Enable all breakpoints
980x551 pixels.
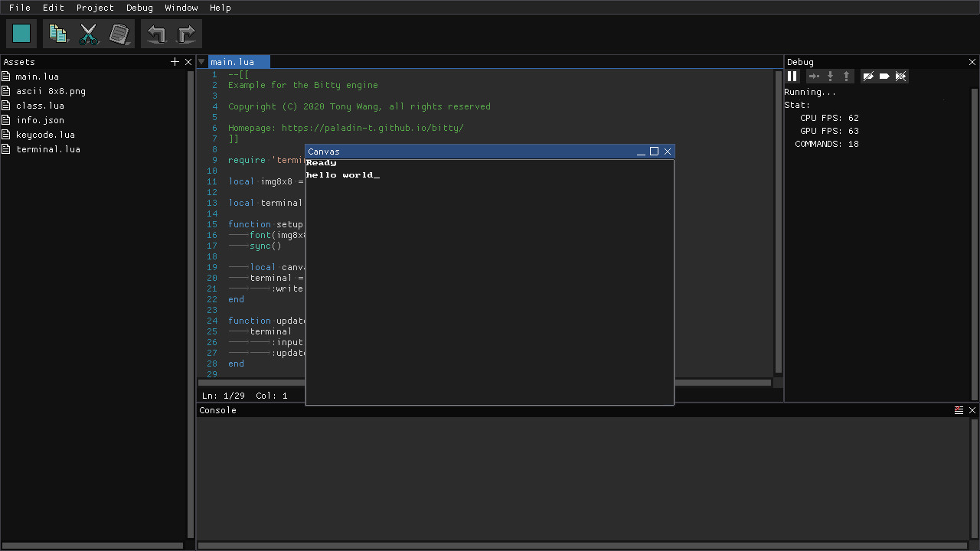(x=885, y=76)
